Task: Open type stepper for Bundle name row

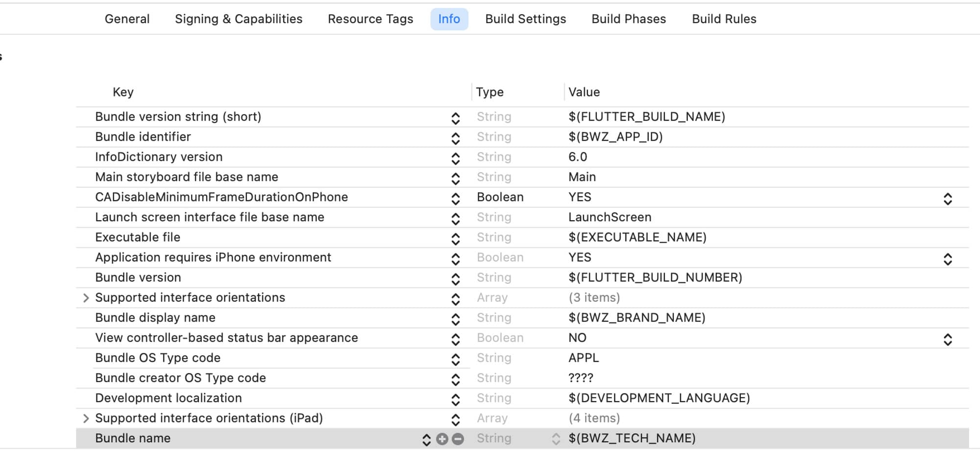Action: [556, 439]
